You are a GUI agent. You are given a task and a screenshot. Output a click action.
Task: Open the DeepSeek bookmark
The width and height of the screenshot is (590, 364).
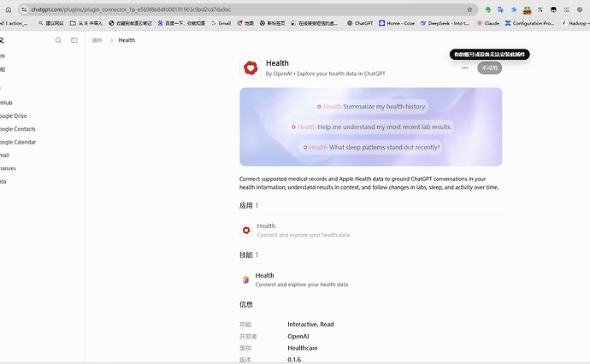pos(445,23)
